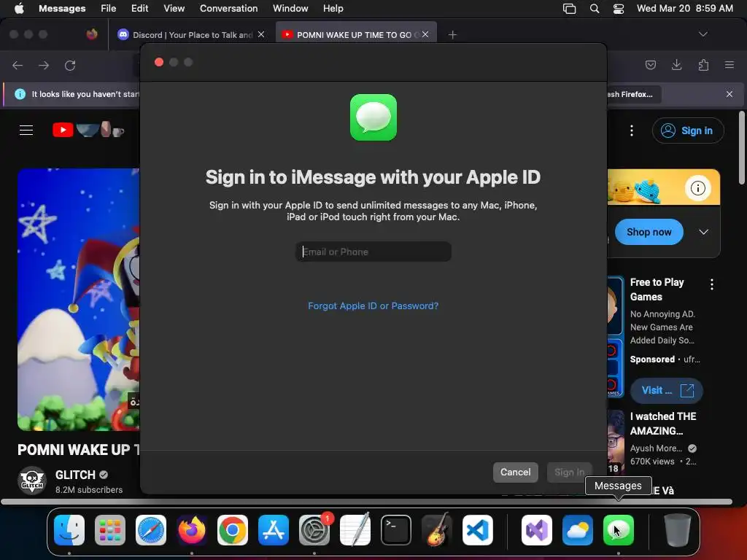Open System Settings with badge in Dock
This screenshot has width=747, height=560.
tap(314, 530)
